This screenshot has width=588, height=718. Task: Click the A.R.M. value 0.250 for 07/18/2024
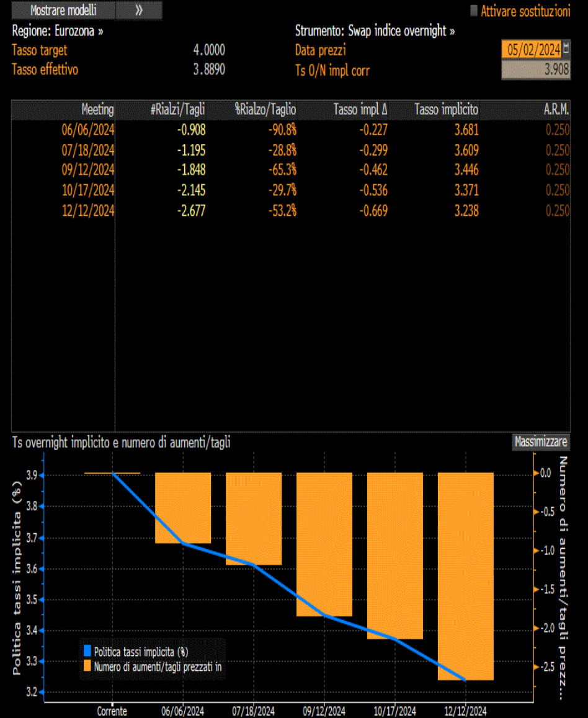(x=558, y=150)
